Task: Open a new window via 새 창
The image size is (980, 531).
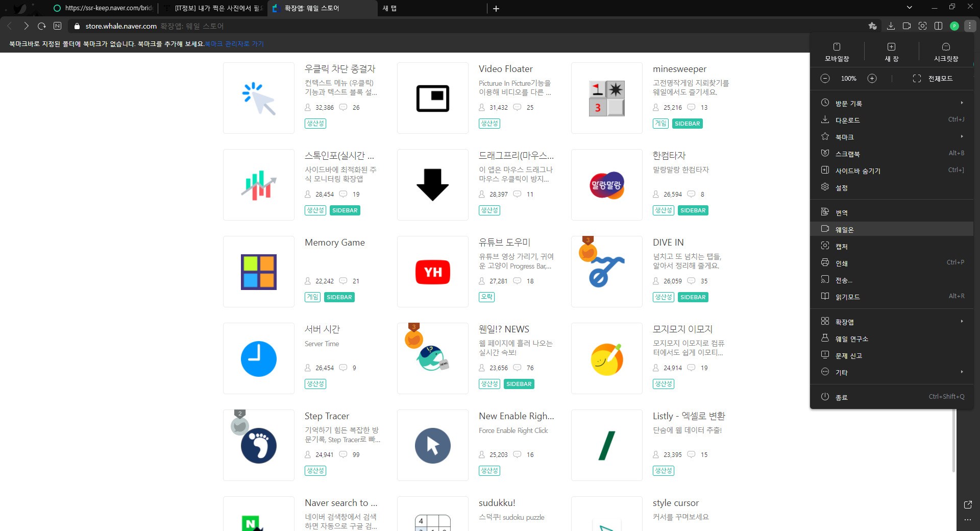Action: 891,52
